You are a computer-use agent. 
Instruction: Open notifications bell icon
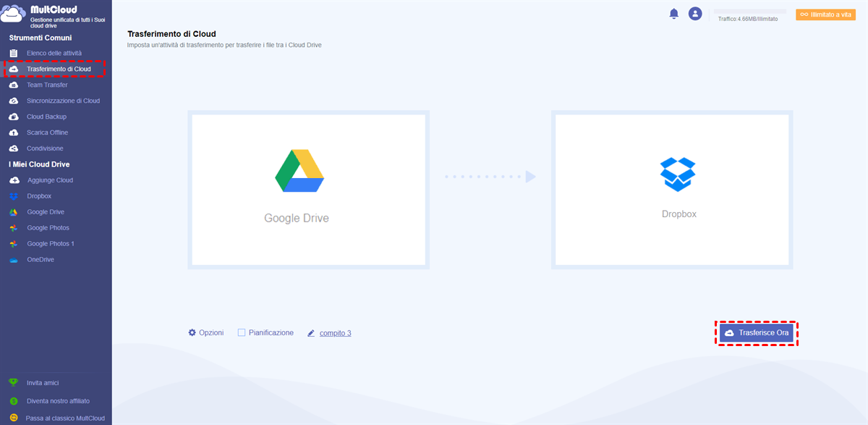point(674,14)
